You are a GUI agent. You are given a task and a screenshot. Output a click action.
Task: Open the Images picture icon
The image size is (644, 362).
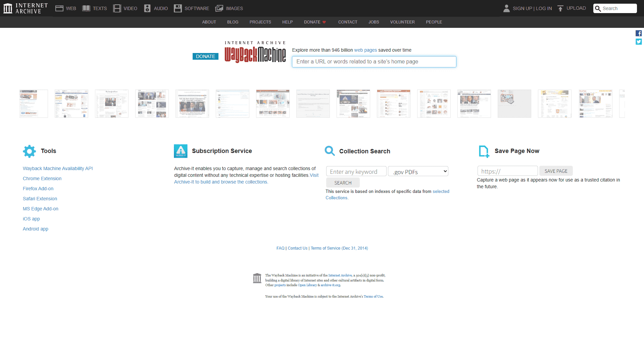click(x=219, y=8)
